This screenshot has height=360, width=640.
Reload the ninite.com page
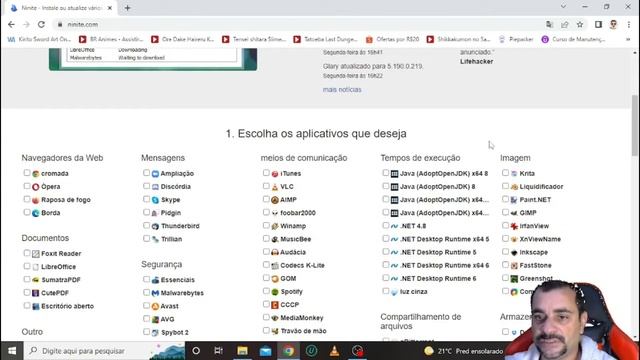(x=41, y=24)
